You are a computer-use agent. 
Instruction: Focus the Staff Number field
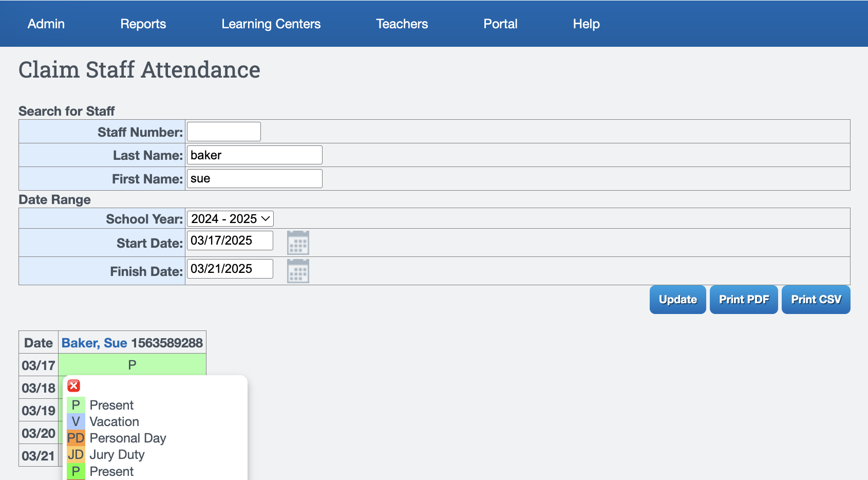coord(224,132)
